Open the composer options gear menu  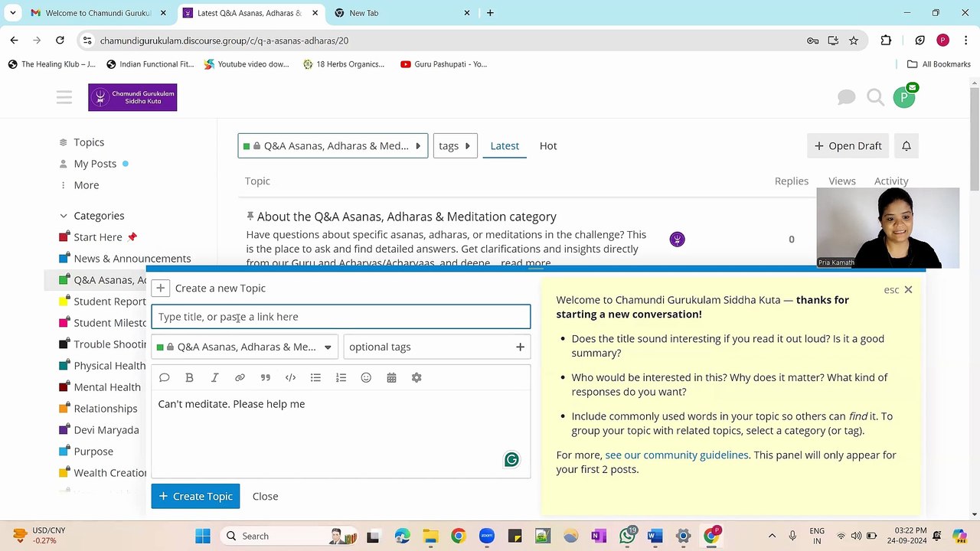tap(416, 377)
